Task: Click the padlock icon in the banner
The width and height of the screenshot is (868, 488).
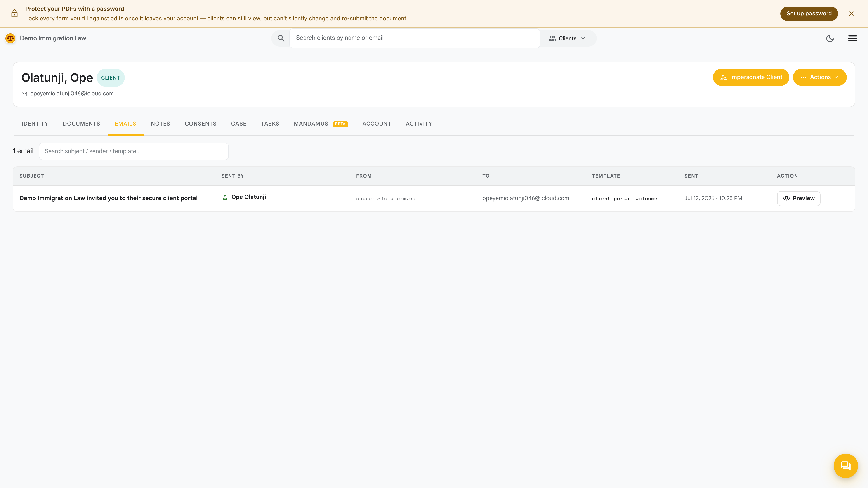Action: (14, 14)
